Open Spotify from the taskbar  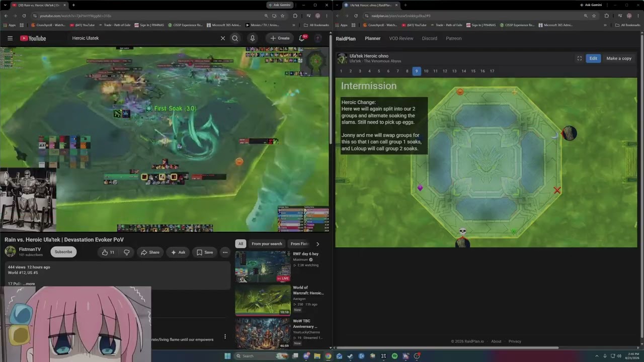point(394,356)
